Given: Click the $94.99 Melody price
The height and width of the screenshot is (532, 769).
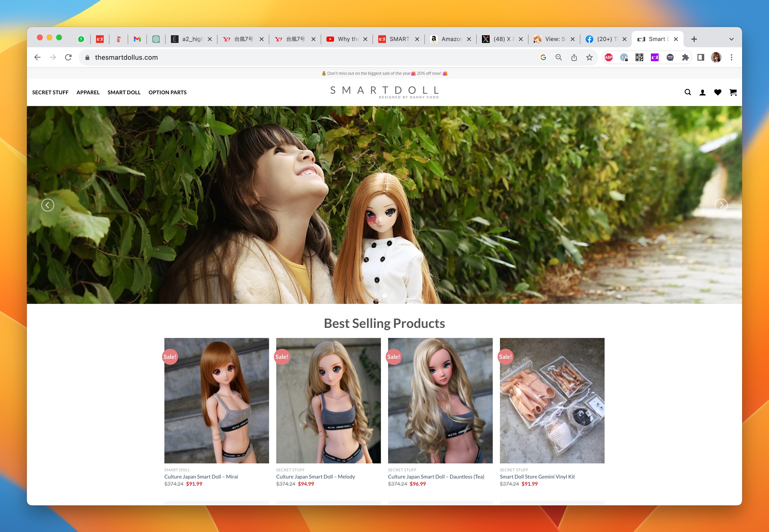Looking at the screenshot, I should (306, 484).
